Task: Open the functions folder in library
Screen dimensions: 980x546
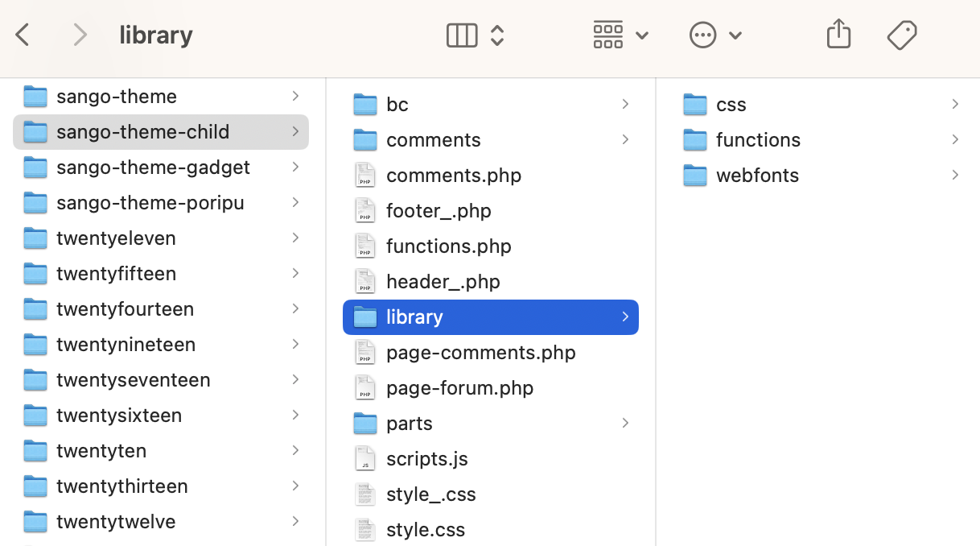Action: [757, 140]
